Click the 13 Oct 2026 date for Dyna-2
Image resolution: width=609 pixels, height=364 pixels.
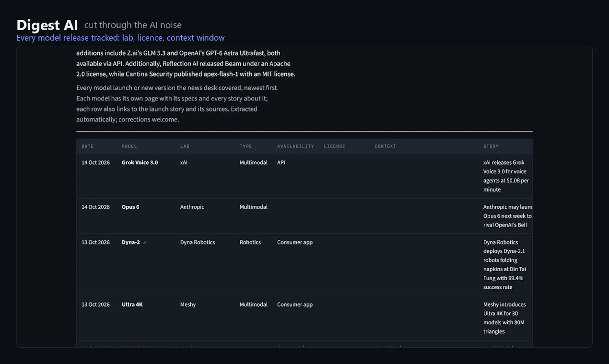pyautogui.click(x=96, y=242)
